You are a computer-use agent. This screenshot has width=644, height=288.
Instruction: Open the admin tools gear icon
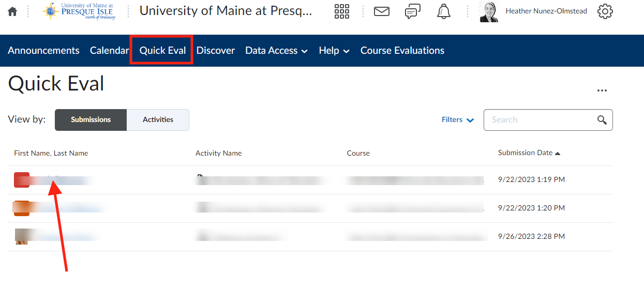[605, 11]
